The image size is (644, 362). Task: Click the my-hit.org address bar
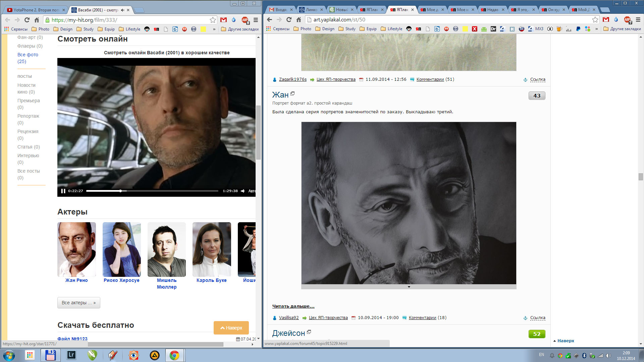point(130,20)
